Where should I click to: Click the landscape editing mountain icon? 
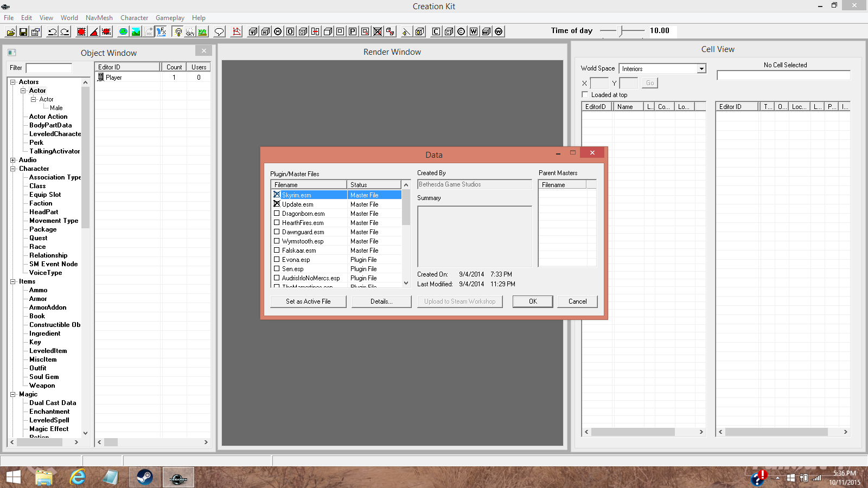(136, 31)
